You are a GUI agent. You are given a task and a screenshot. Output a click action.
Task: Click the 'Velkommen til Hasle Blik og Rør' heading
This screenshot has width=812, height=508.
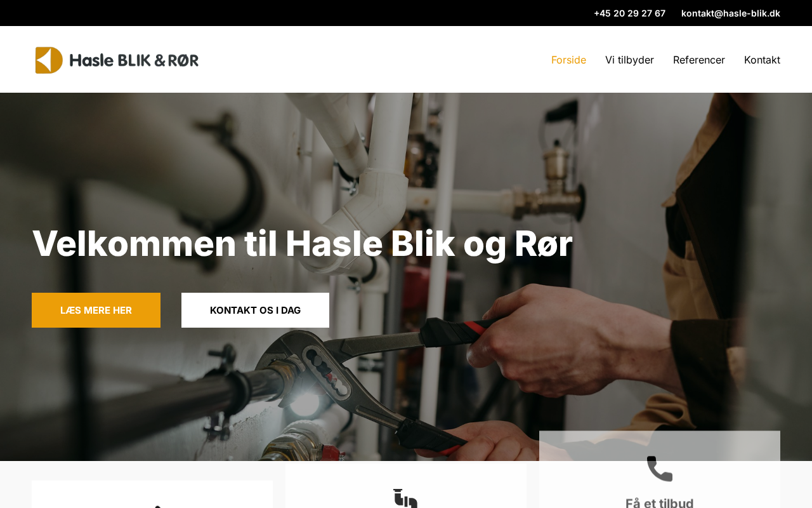point(302,243)
